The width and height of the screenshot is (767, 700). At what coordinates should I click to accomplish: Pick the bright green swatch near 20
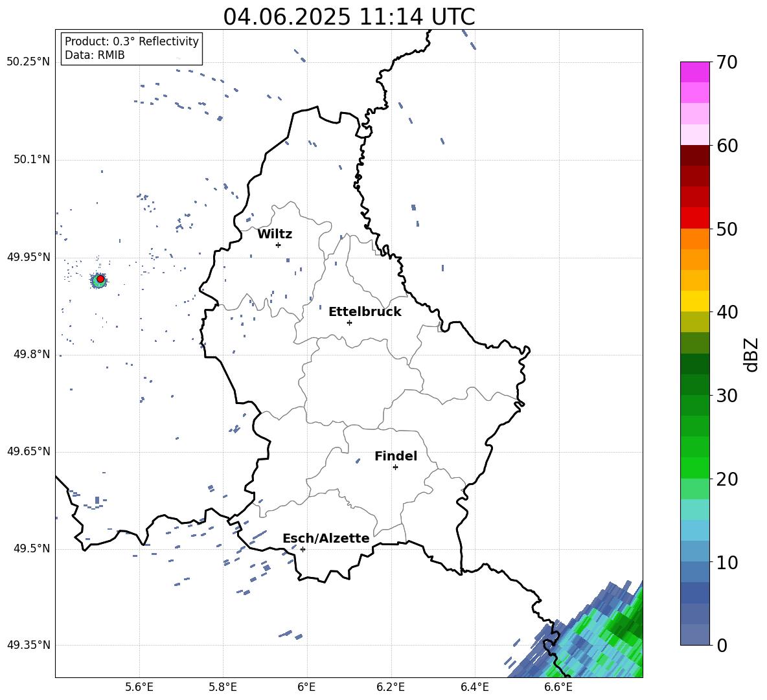(694, 468)
